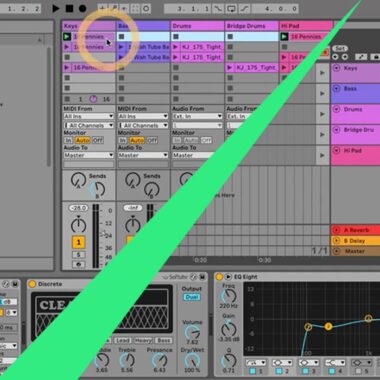Launch the first KJ_175_Tight clip in Drums
The height and width of the screenshot is (380, 380).
pyautogui.click(x=176, y=47)
